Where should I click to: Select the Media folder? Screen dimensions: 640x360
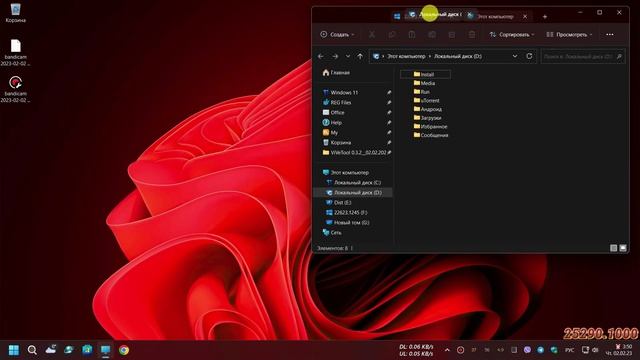(x=424, y=83)
